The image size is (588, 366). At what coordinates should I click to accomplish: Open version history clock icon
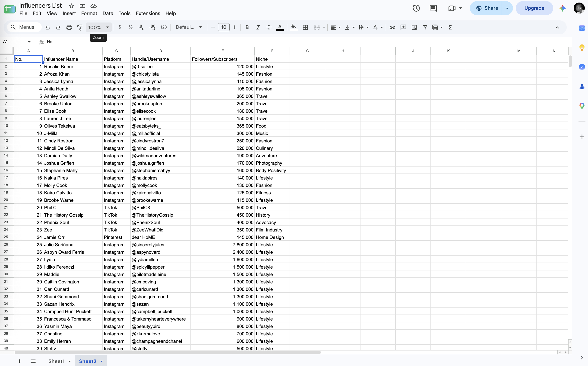click(x=416, y=8)
